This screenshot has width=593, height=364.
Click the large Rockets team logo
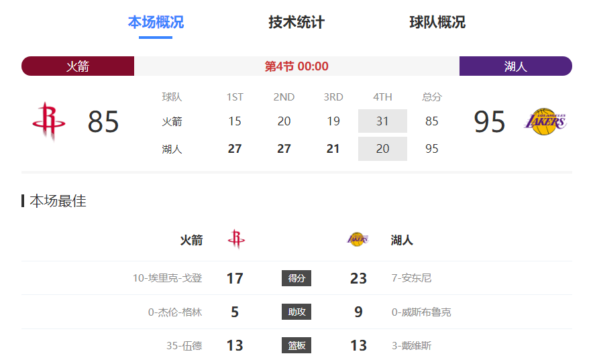click(x=49, y=121)
